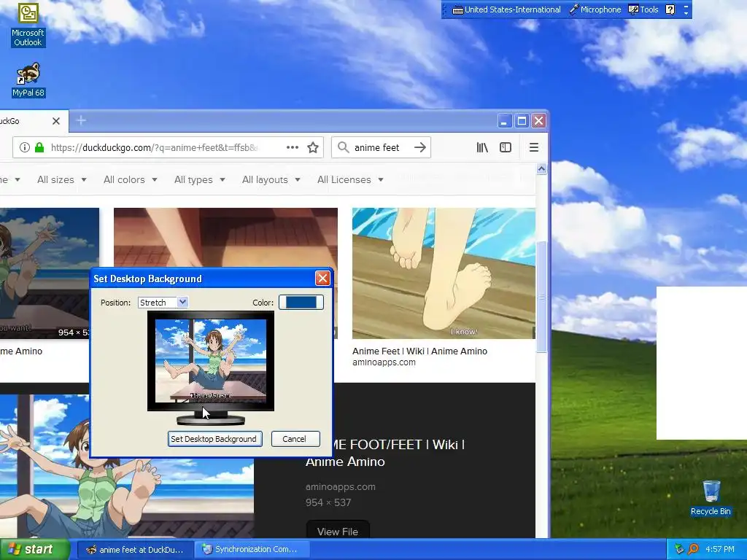Click the language bar help question icon

(x=670, y=9)
